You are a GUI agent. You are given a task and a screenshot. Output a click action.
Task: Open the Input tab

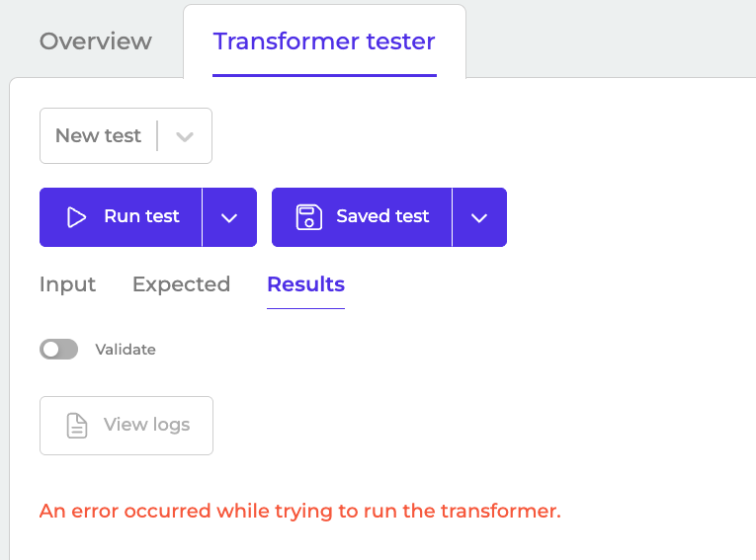67,284
